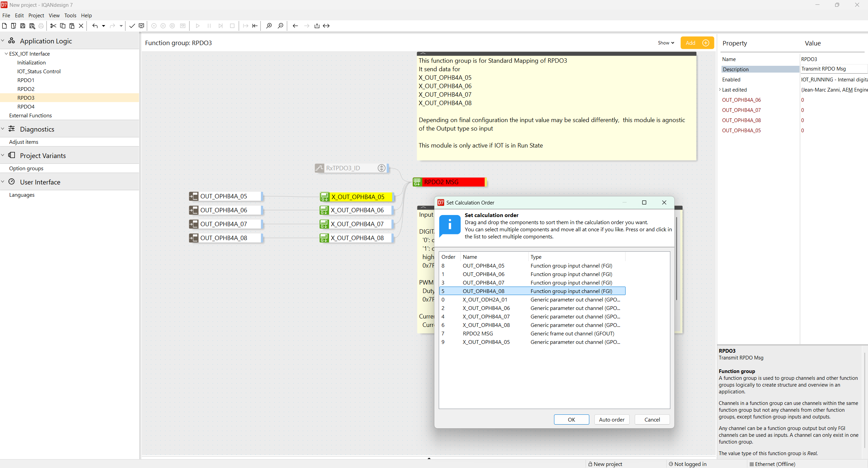
Task: Open the Project menu
Action: (x=36, y=15)
